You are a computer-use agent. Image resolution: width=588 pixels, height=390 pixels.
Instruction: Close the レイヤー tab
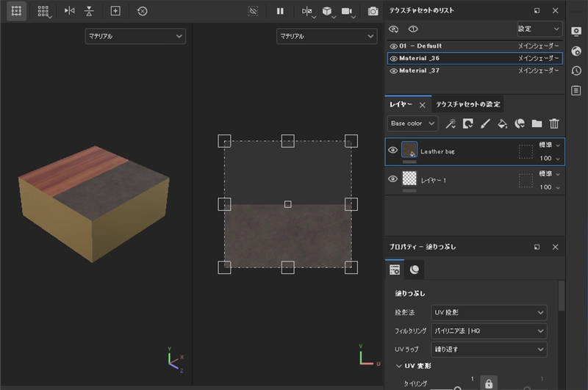422,105
